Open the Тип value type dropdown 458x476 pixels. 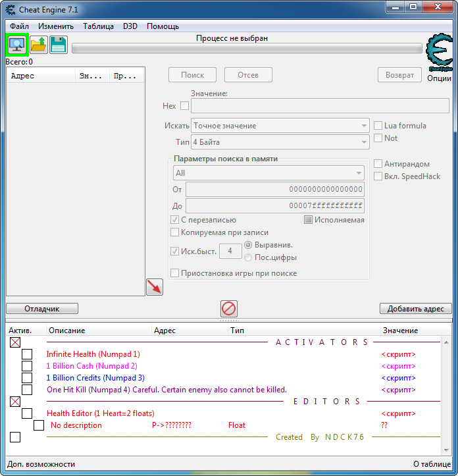coord(280,142)
